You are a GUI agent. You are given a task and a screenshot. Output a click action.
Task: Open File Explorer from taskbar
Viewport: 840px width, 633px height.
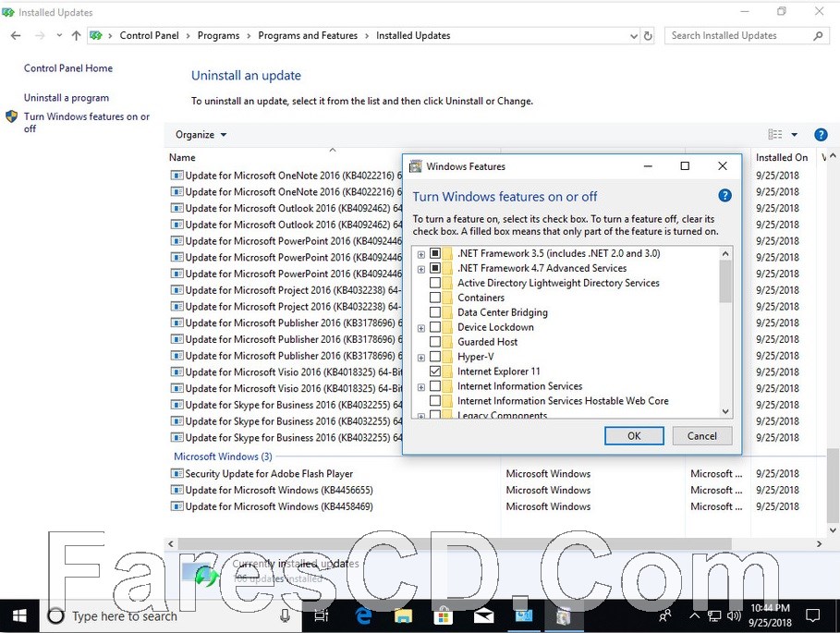tap(403, 616)
